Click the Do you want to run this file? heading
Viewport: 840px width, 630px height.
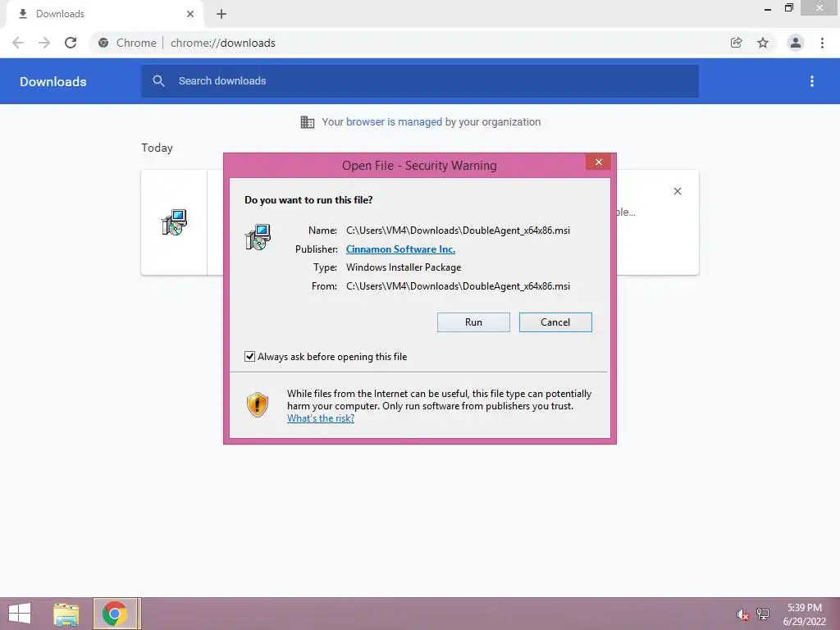click(x=308, y=200)
